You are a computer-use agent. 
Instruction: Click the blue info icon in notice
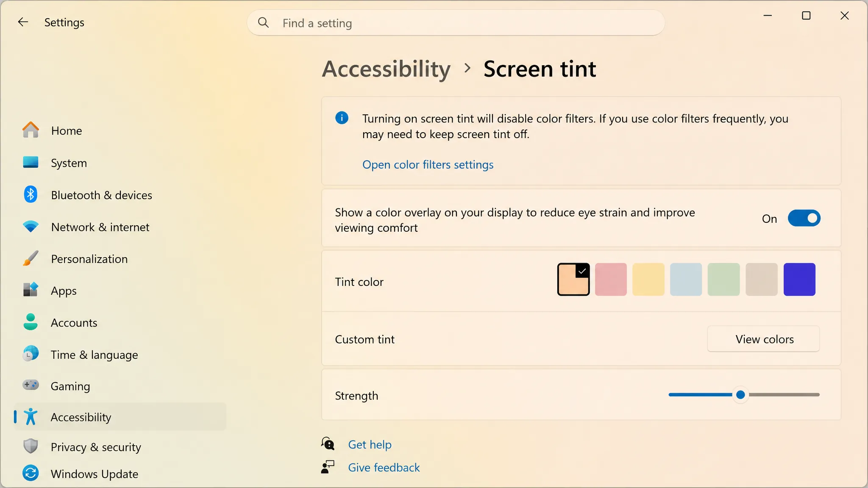(x=342, y=118)
